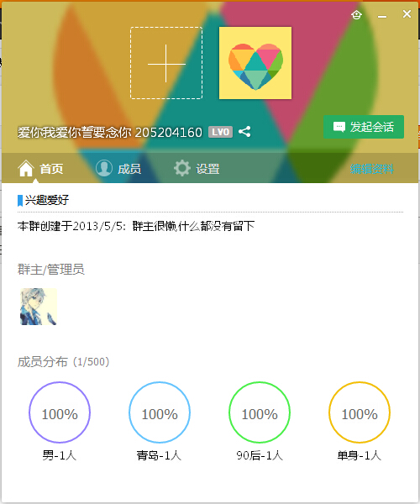Open the skin/theme icon at top right
Image resolution: width=420 pixels, height=504 pixels.
click(x=356, y=15)
